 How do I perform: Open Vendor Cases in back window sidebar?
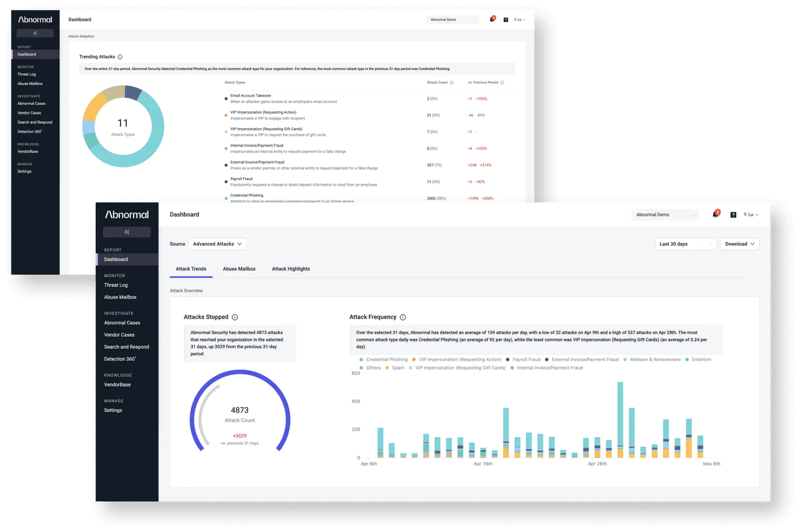pos(29,113)
